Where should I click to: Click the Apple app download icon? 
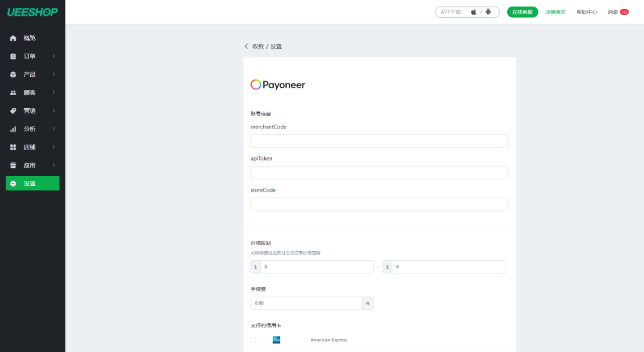473,12
